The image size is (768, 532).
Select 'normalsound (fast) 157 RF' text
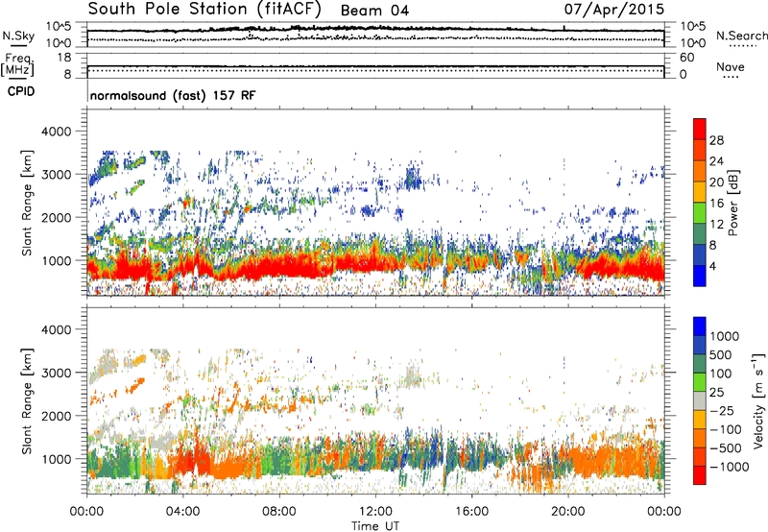pyautogui.click(x=173, y=95)
